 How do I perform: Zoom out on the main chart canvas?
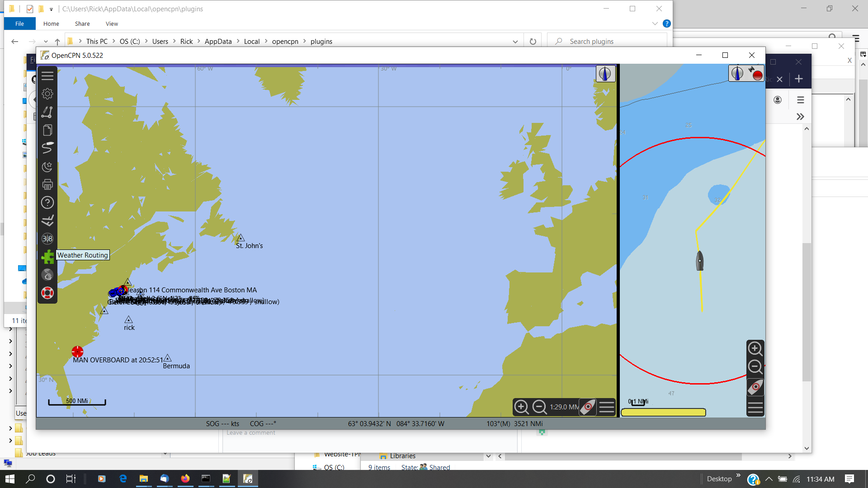[x=539, y=407]
